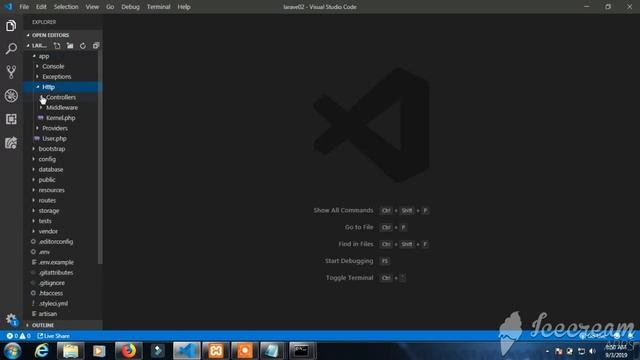Open the .env file
This screenshot has height=360, width=640.
tap(44, 252)
